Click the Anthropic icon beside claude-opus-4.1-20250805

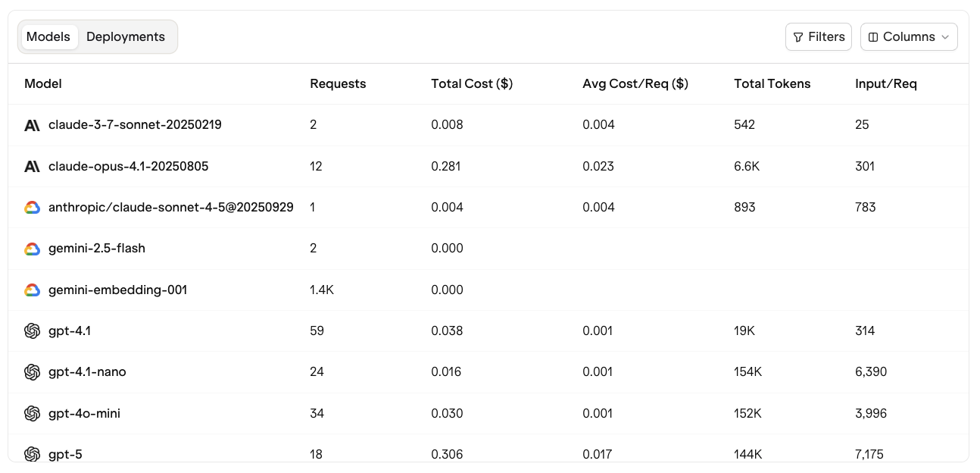pos(32,166)
